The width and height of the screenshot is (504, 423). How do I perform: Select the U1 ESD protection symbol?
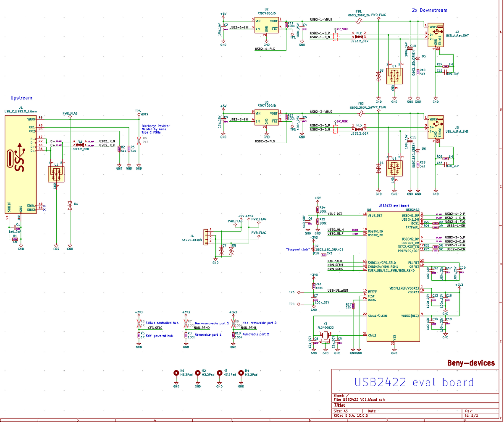(56, 174)
